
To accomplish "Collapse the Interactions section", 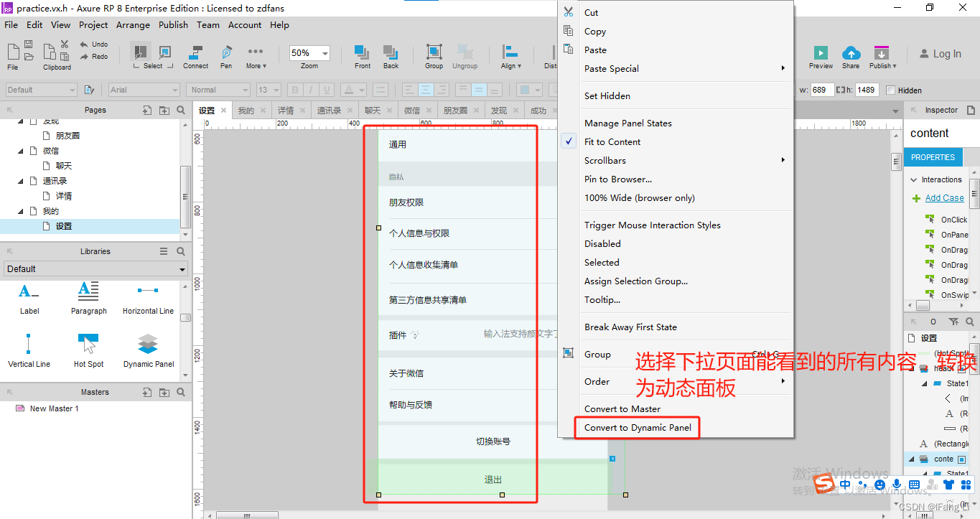I will (914, 179).
